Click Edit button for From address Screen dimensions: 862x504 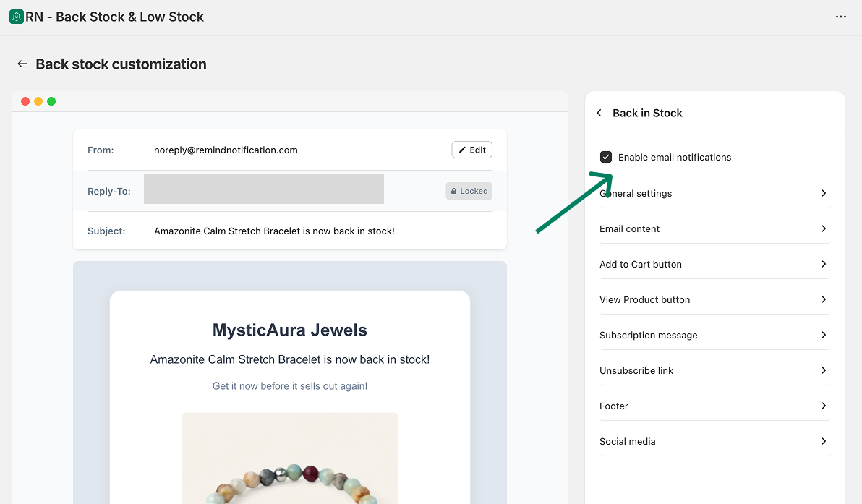coord(471,150)
